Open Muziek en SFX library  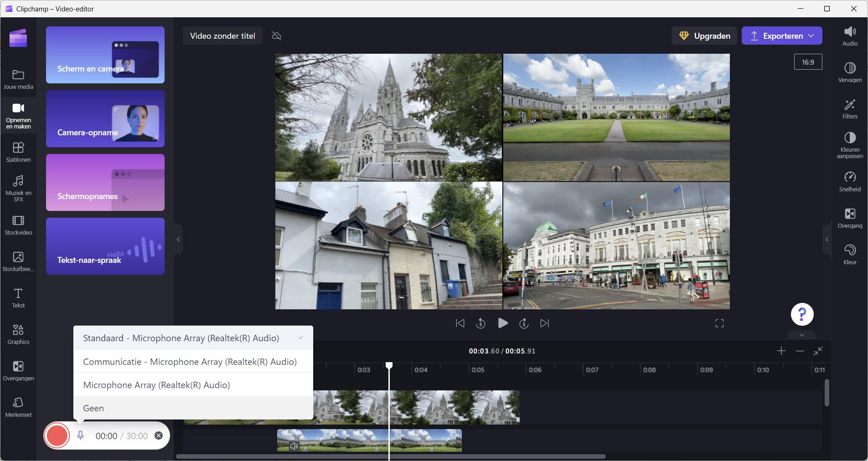[18, 188]
